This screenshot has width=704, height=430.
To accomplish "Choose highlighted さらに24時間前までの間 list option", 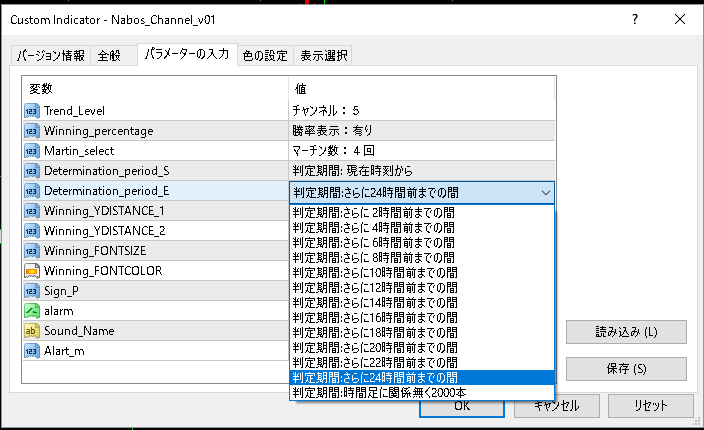I will point(422,378).
